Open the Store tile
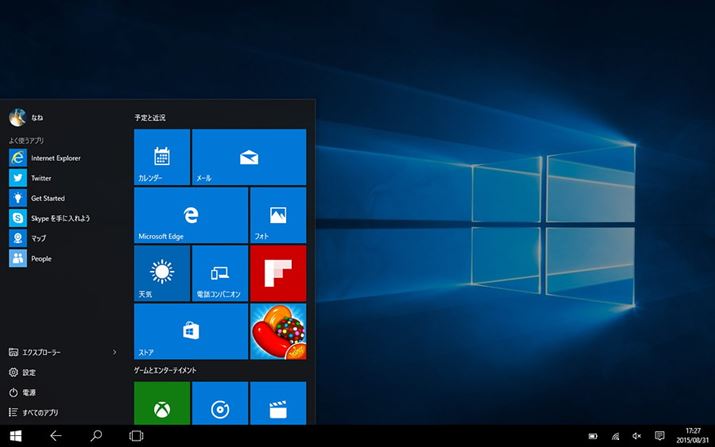Image resolution: width=715 pixels, height=447 pixels. pyautogui.click(x=190, y=331)
